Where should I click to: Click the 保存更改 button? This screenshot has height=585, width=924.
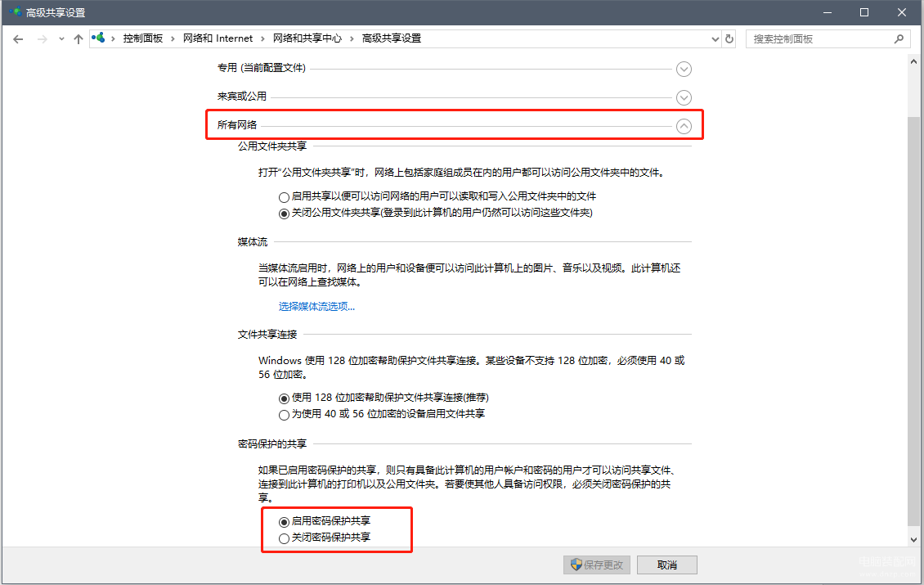tap(597, 565)
